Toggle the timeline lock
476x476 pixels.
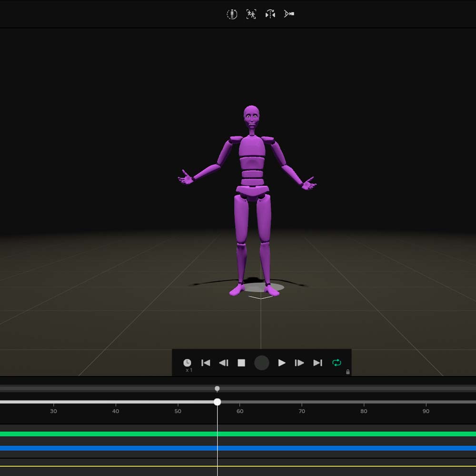coord(348,371)
